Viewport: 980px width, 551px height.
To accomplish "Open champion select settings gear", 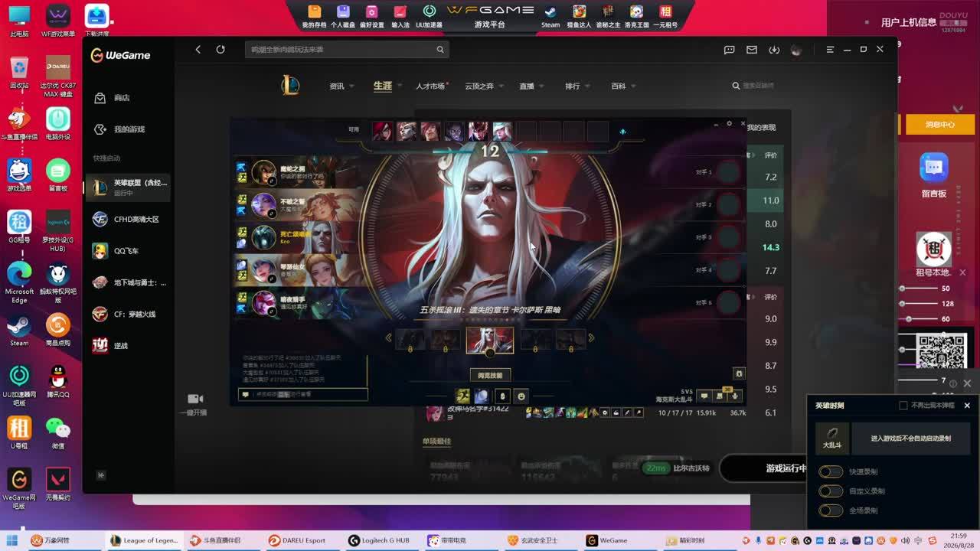I will (729, 123).
